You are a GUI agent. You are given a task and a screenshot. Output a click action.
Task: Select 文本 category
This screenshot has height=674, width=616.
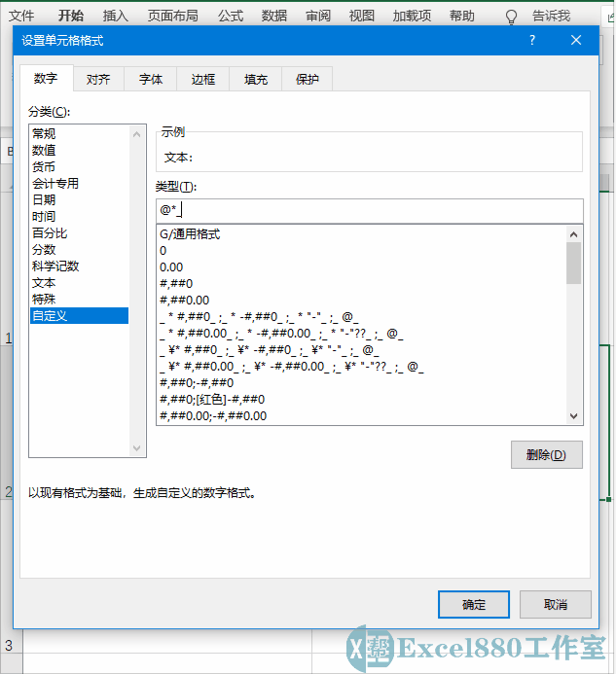pos(79,282)
